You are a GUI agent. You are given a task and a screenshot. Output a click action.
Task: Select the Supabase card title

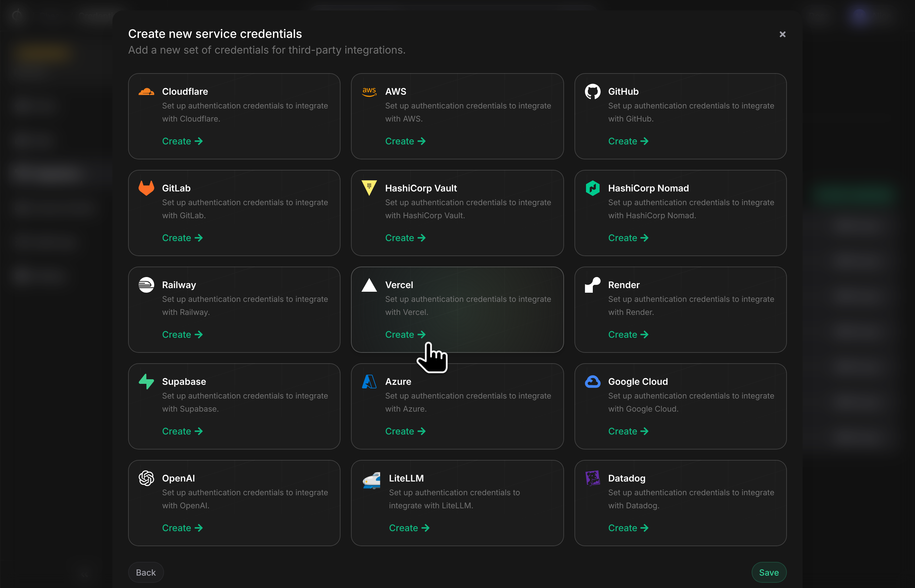coord(184,382)
